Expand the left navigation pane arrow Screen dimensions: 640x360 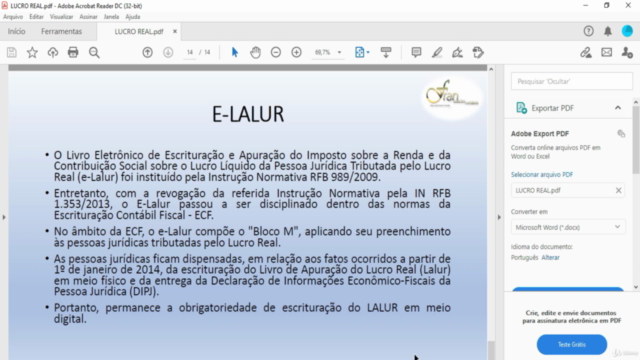(4, 217)
